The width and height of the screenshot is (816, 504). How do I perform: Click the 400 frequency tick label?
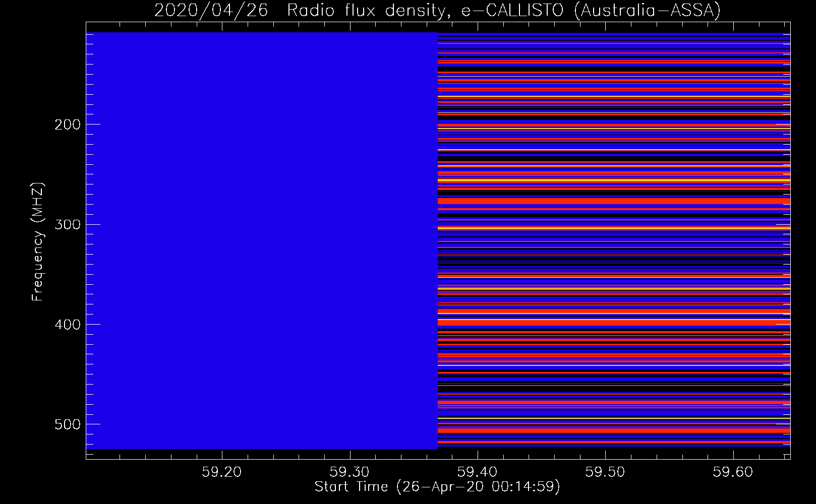point(68,325)
